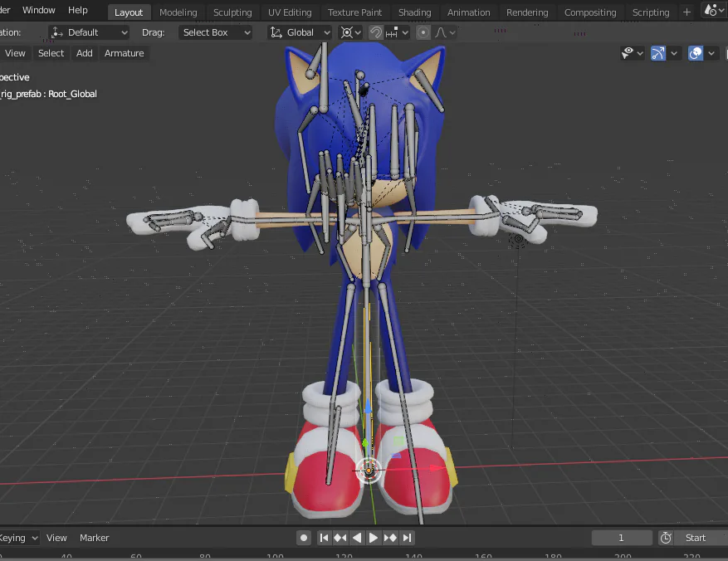728x561 pixels.
Task: Toggle the snap magnet icon
Action: [375, 32]
